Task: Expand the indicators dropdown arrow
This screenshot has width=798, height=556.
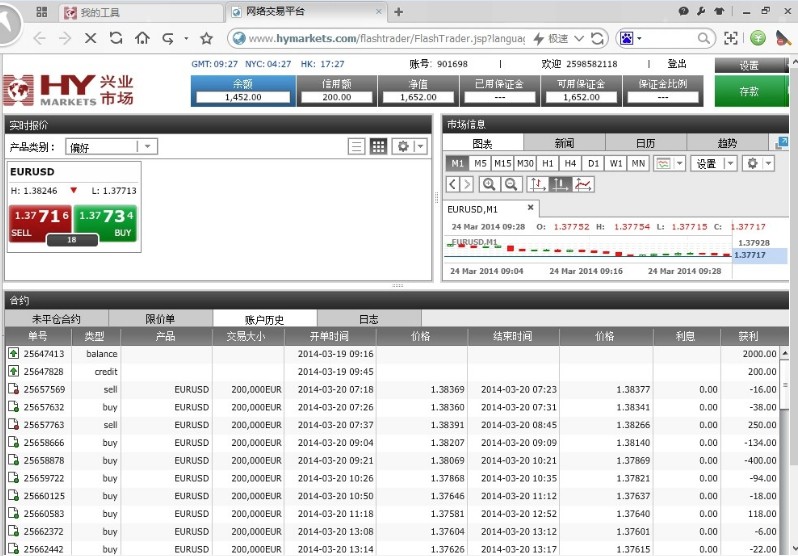Action: coord(679,163)
